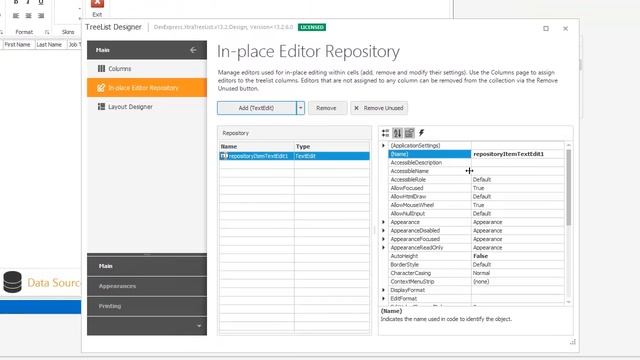This screenshot has height=360, width=640.
Task: Open the Add (TextEdit) dropdown arrow
Action: [300, 108]
